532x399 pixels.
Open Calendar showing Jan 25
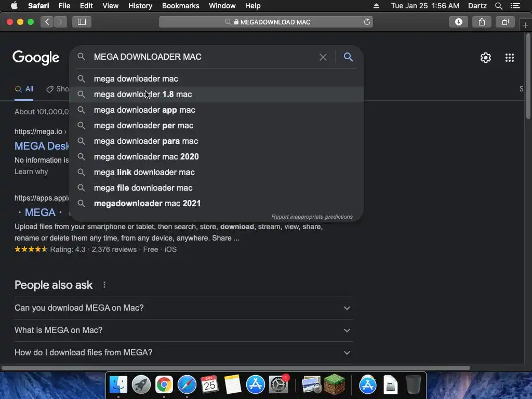pyautogui.click(x=210, y=385)
